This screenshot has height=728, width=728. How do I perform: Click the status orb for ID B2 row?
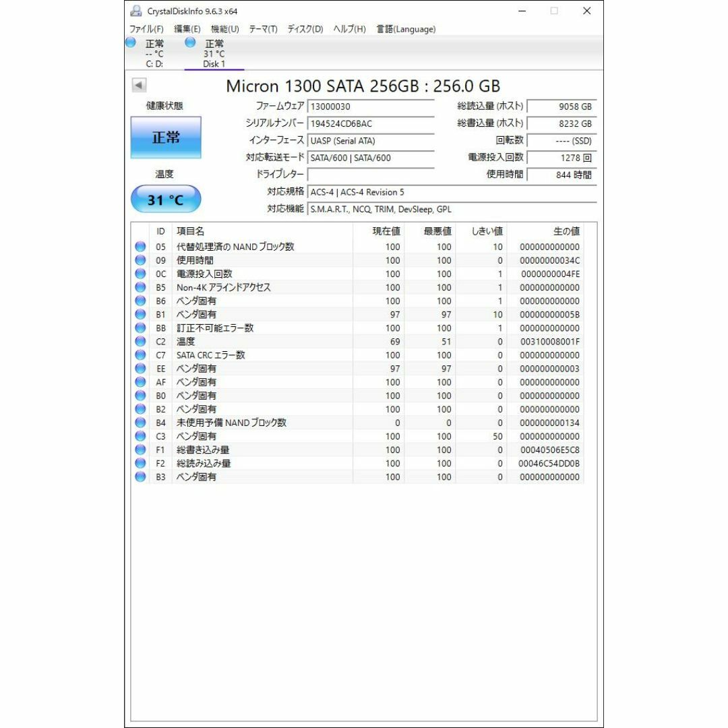(140, 409)
